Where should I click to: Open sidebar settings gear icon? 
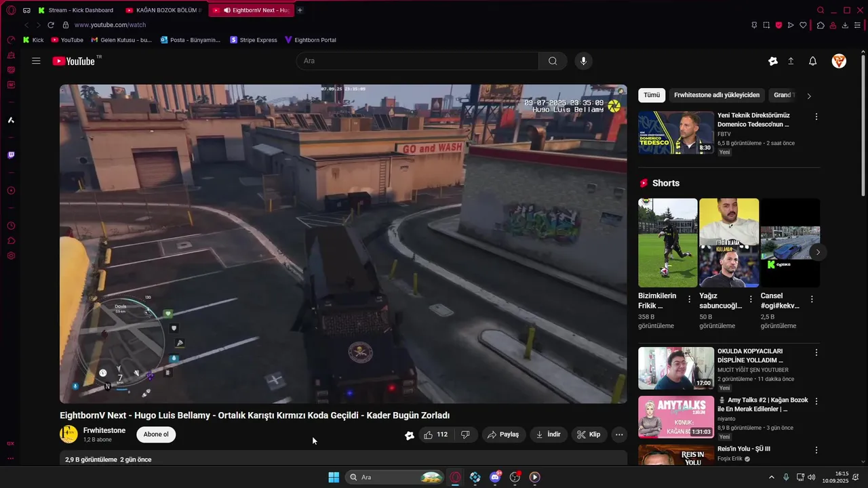11,256
